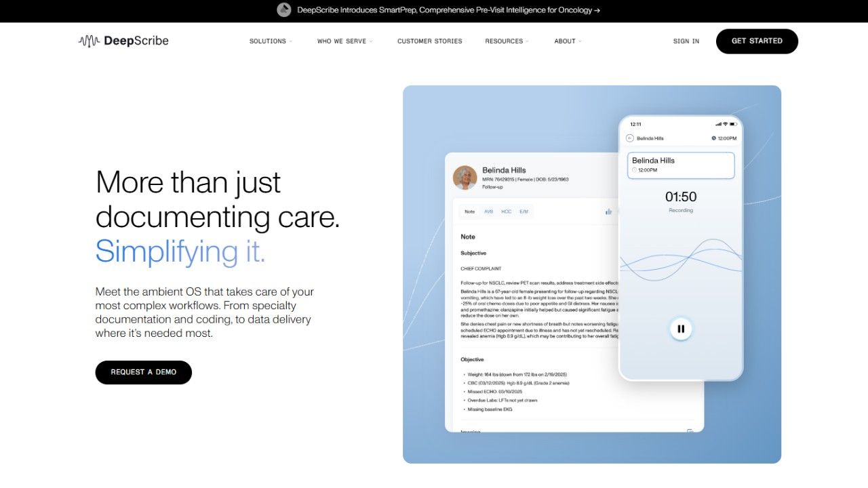Expand the Who We Serve dropdown
The image size is (868, 488).
coord(344,41)
